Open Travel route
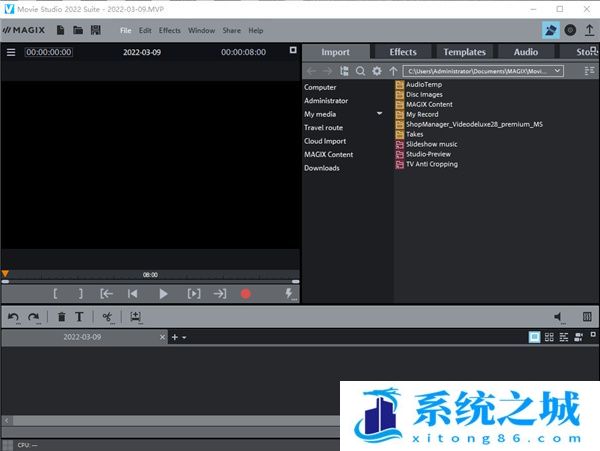Viewport: 600px width, 451px height. coord(323,127)
